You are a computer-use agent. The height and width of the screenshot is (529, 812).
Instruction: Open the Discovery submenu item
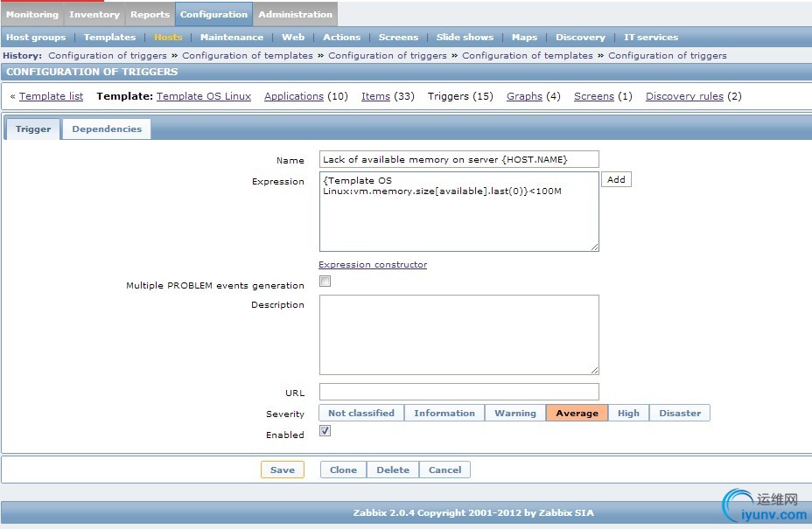580,38
